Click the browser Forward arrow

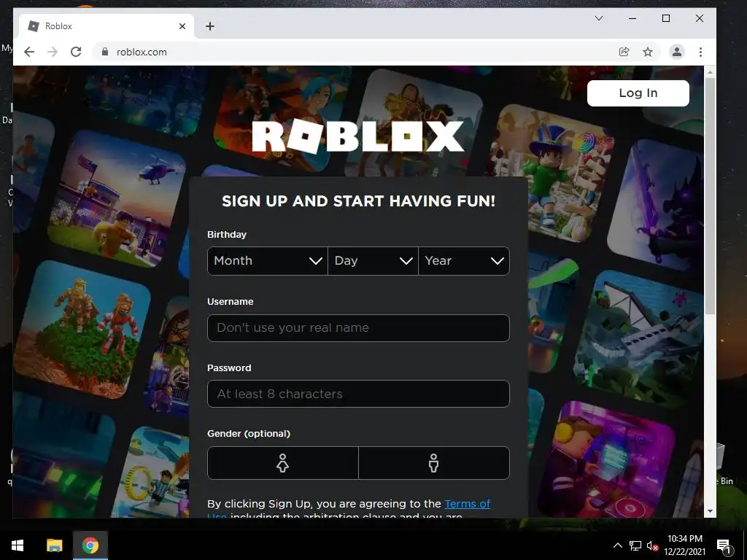(x=53, y=52)
